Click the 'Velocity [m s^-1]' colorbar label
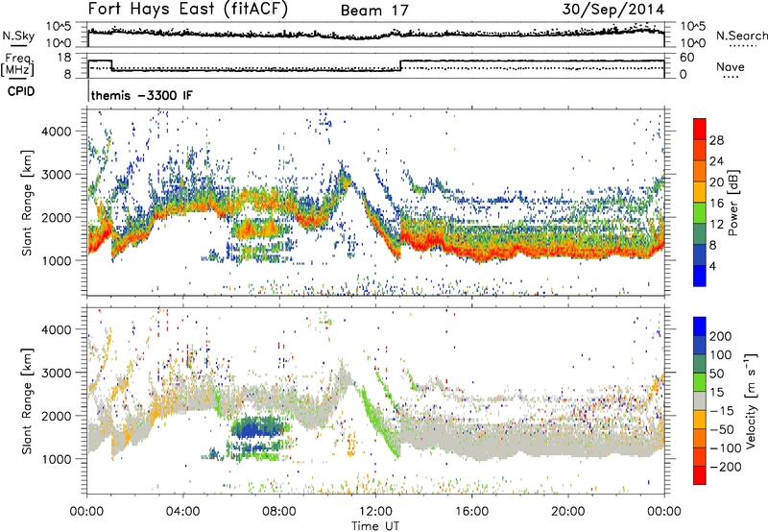Viewport: 768px width, 532px height. [751, 400]
